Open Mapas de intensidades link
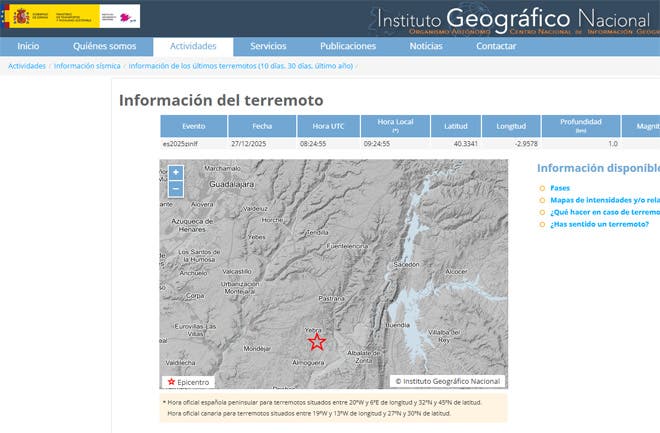 coord(605,200)
